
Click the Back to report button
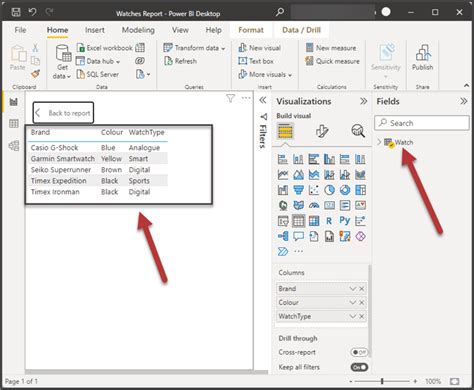(63, 113)
